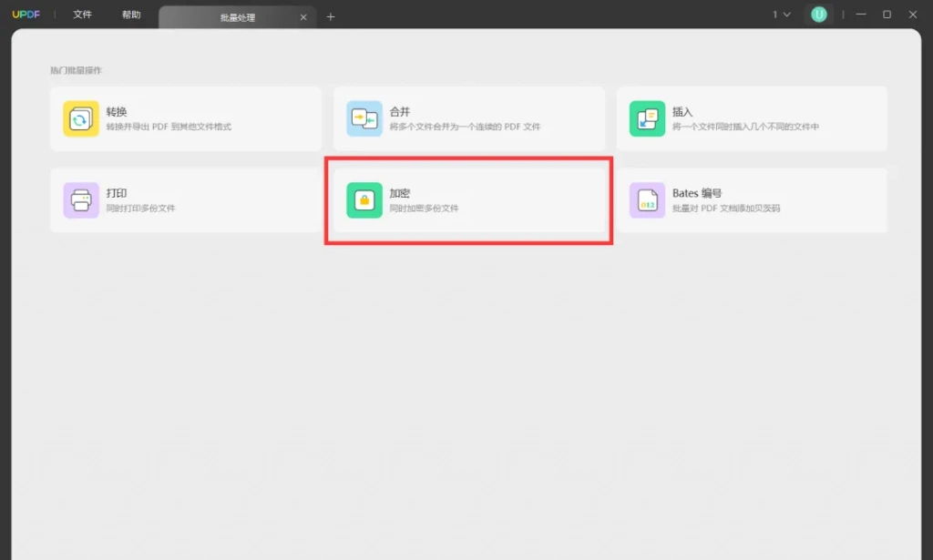Click the Bates numbering (Bates 编号) icon

point(648,200)
